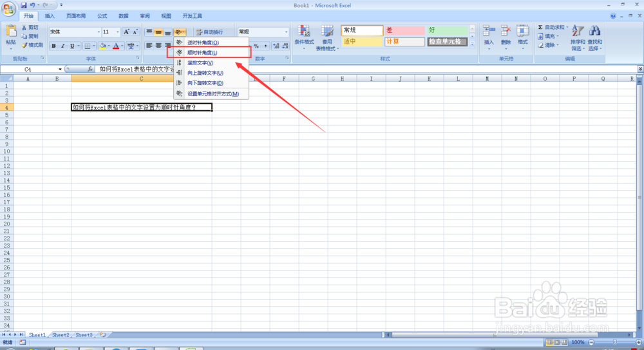Click the insert new worksheet tab icon
The height and width of the screenshot is (350, 644).
(x=102, y=335)
